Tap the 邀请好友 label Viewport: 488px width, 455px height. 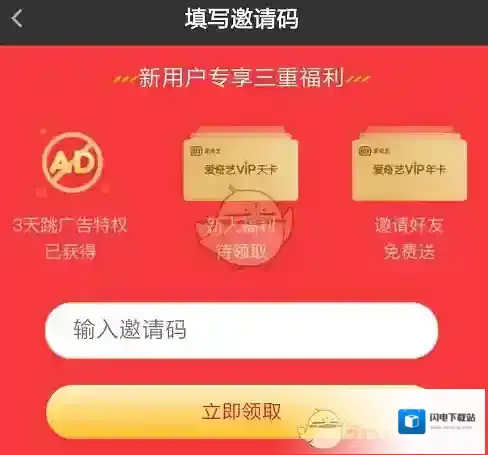[x=409, y=225]
